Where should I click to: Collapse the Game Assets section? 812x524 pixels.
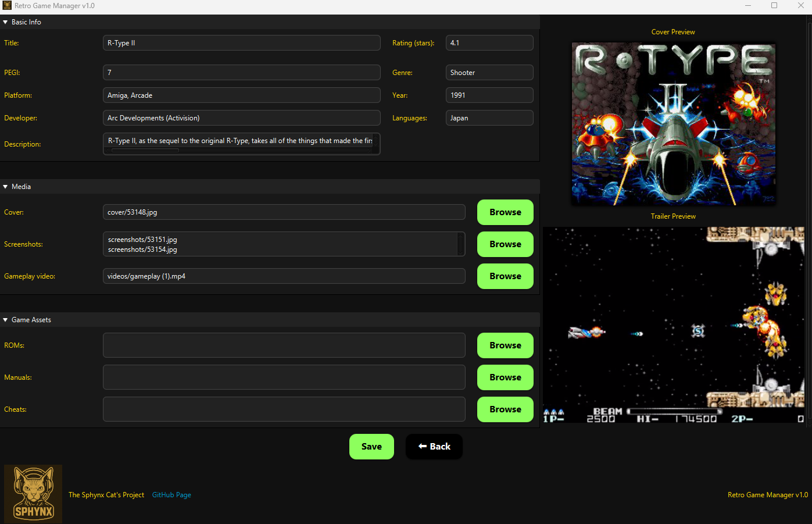coord(6,320)
